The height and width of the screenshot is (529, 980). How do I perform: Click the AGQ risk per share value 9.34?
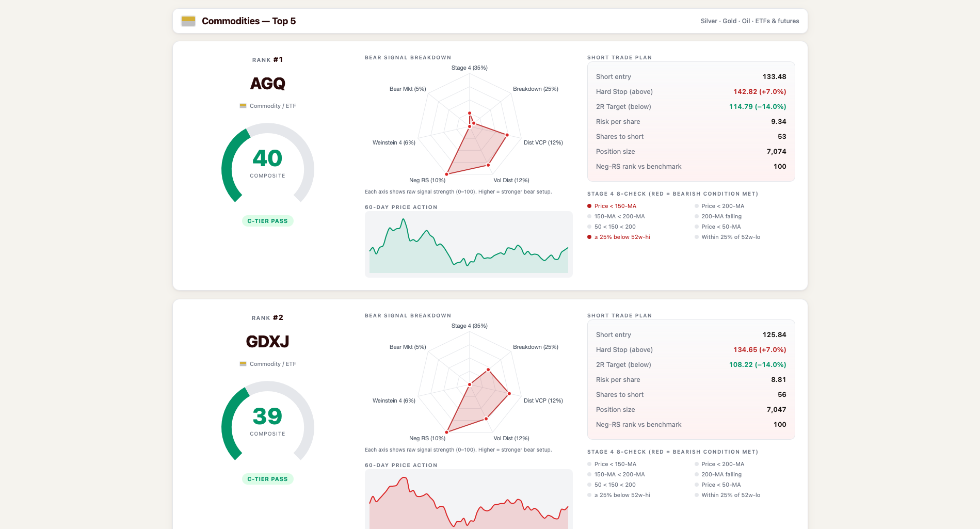pos(779,122)
